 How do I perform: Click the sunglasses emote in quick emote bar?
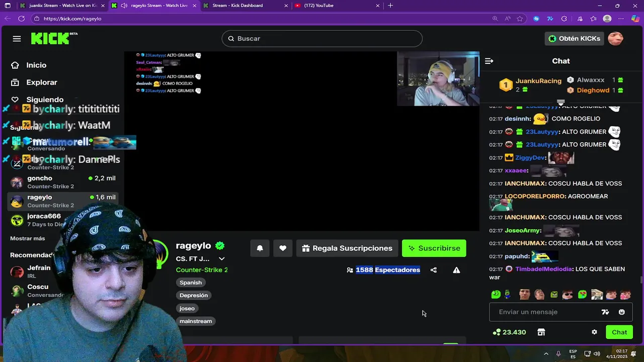(x=567, y=295)
